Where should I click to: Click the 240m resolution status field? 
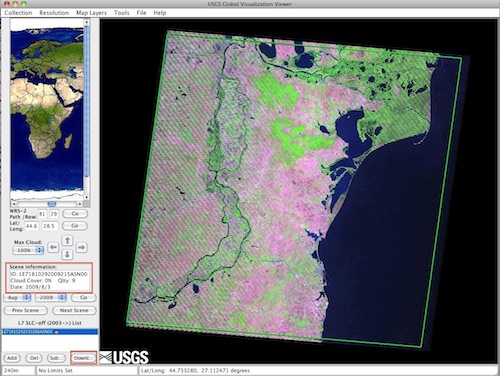18,371
